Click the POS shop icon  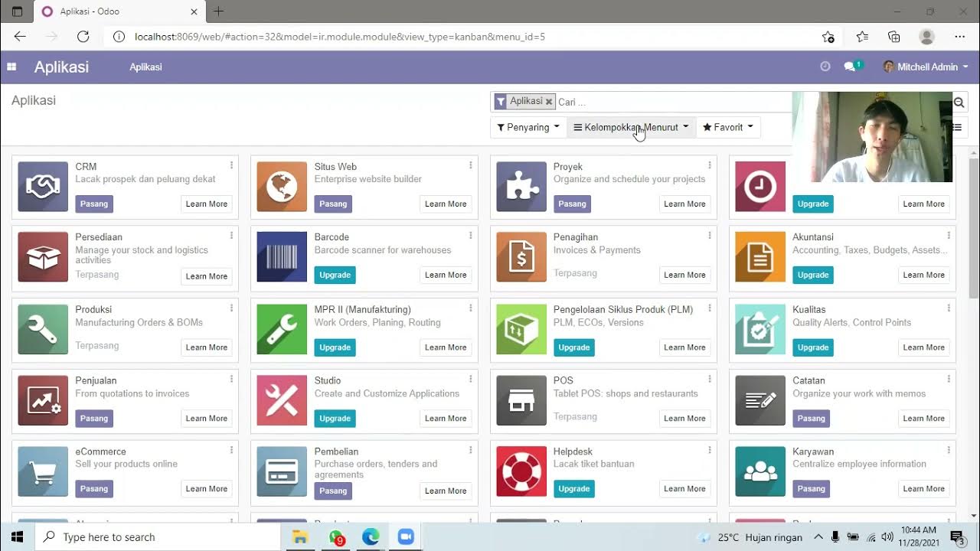(521, 400)
